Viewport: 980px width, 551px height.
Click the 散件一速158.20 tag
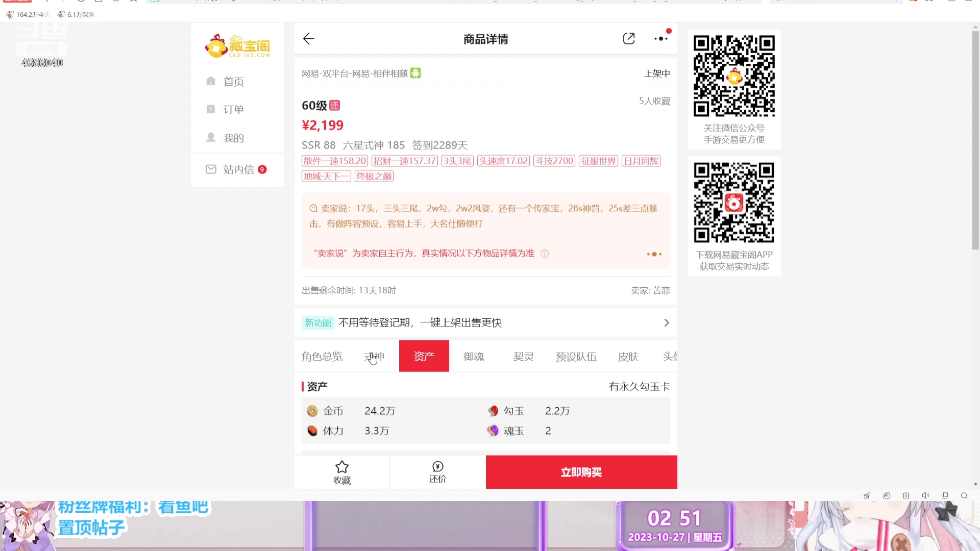coord(335,161)
